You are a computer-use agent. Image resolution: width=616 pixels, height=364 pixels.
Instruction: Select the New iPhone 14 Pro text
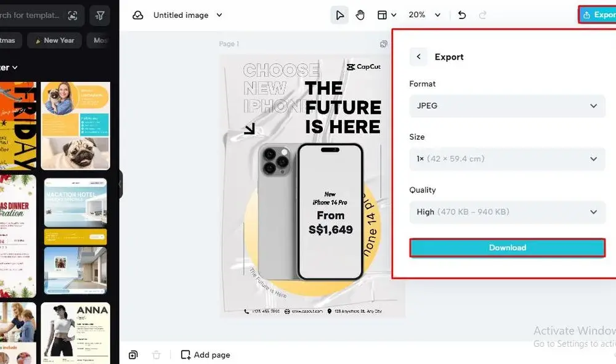coord(330,198)
